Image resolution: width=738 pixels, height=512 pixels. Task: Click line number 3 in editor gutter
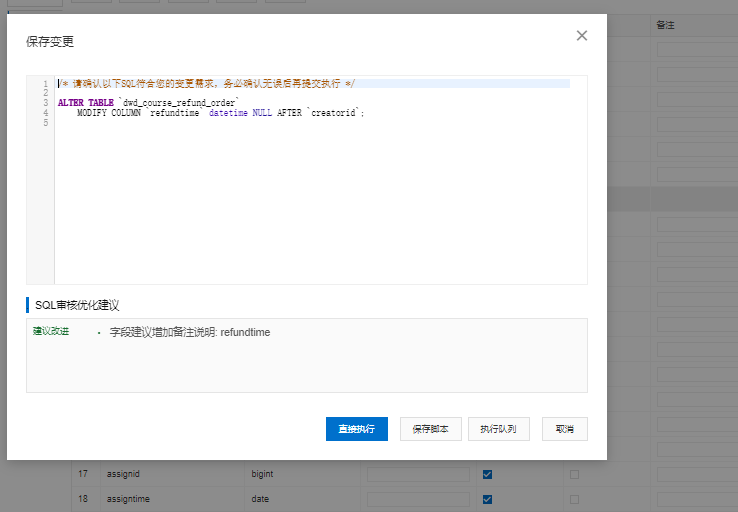(46, 103)
